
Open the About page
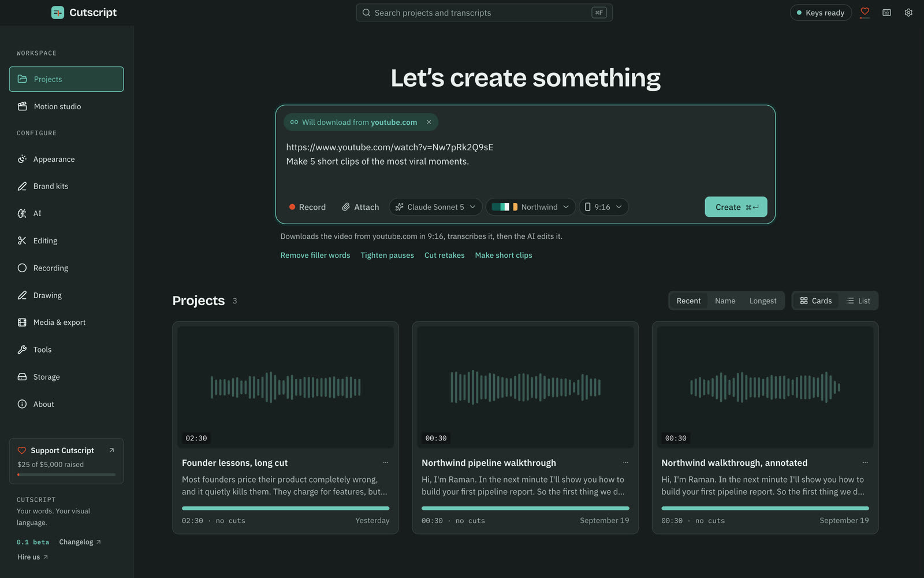pyautogui.click(x=66, y=404)
